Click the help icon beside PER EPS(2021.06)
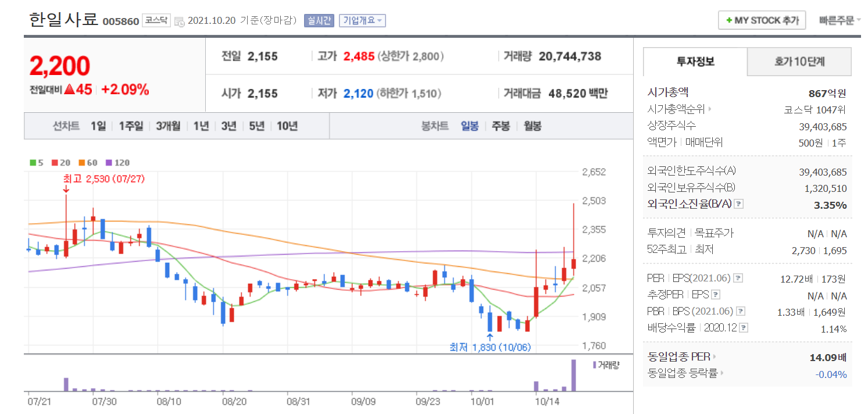Viewport: 868px width, 414px height. 737,279
